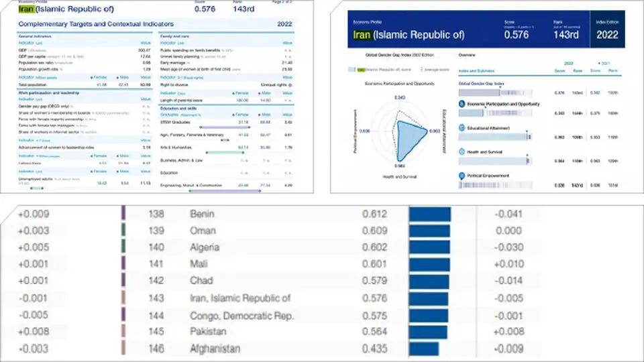Click the Business, Admin. & Law row label
Image resolution: width=644 pixels, height=362 pixels.
[x=181, y=160]
